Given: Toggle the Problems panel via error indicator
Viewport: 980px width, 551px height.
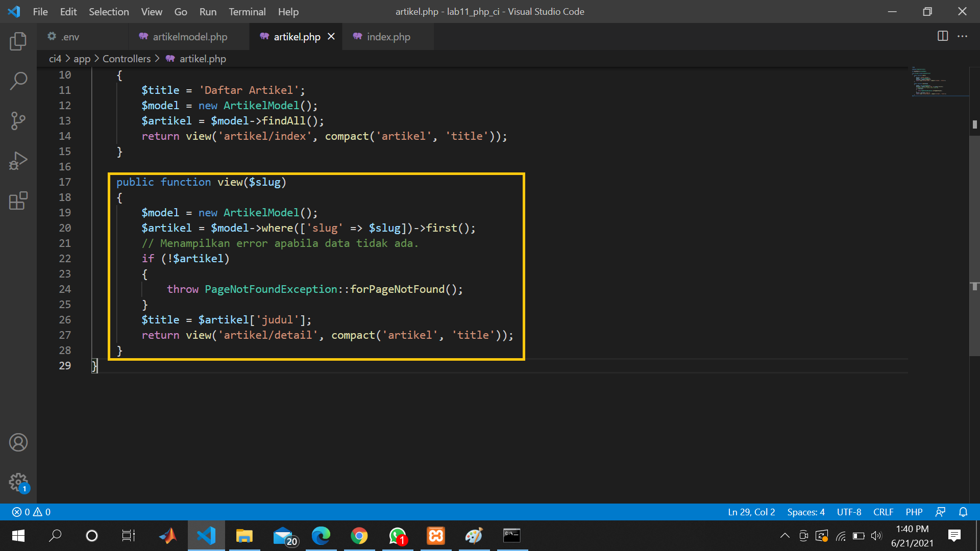Looking at the screenshot, I should [x=30, y=512].
